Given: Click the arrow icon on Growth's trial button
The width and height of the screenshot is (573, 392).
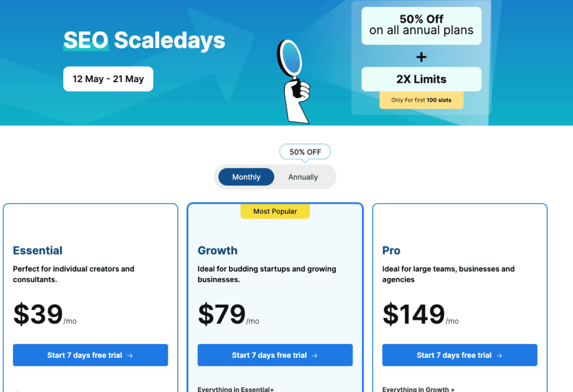Looking at the screenshot, I should [314, 356].
